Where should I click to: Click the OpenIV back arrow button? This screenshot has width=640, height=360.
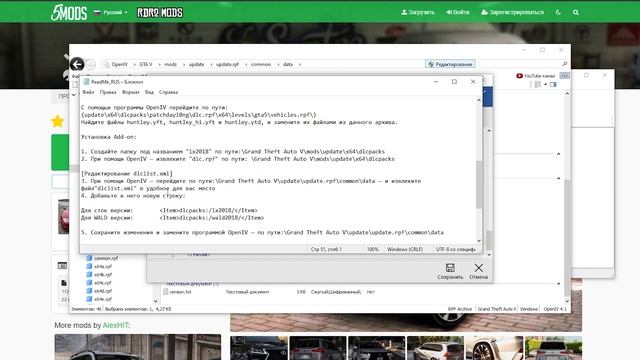77,64
